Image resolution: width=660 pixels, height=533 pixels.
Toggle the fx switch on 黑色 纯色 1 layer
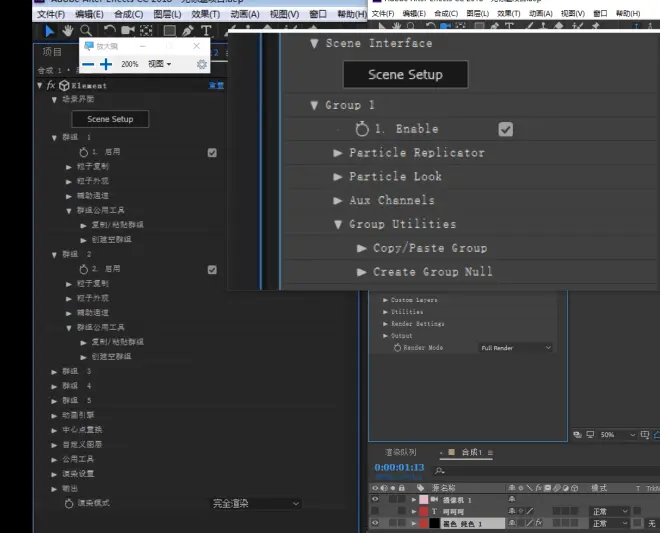click(539, 523)
